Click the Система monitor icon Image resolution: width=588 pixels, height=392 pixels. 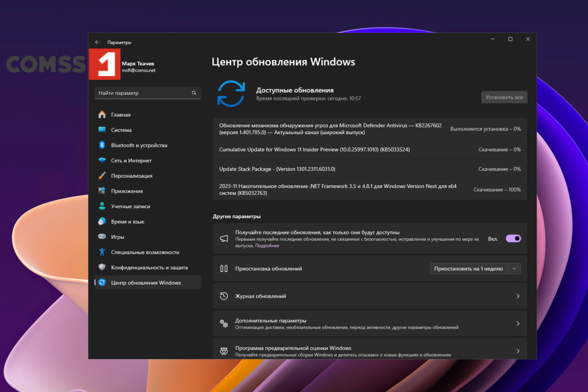tap(102, 130)
